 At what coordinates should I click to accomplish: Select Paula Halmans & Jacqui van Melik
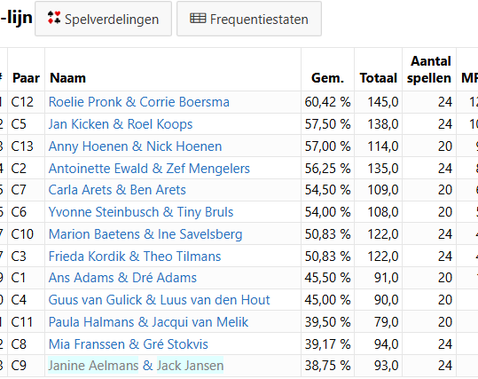click(149, 322)
